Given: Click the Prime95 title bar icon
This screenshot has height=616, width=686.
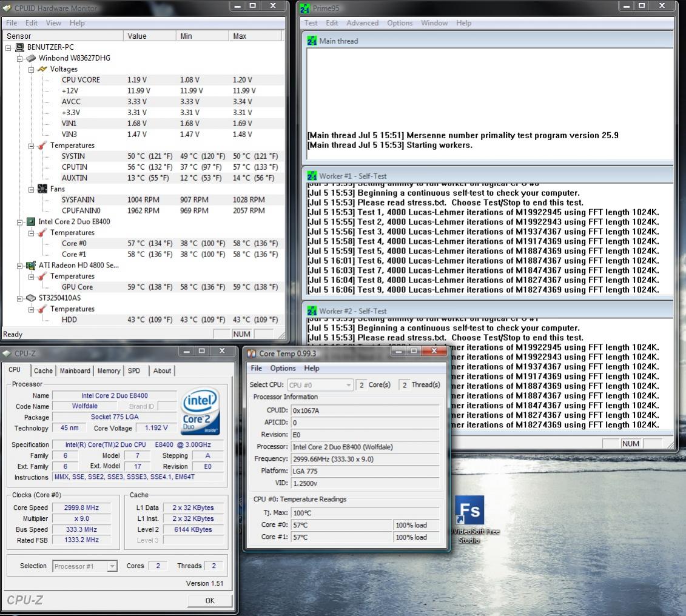Looking at the screenshot, I should [x=304, y=8].
